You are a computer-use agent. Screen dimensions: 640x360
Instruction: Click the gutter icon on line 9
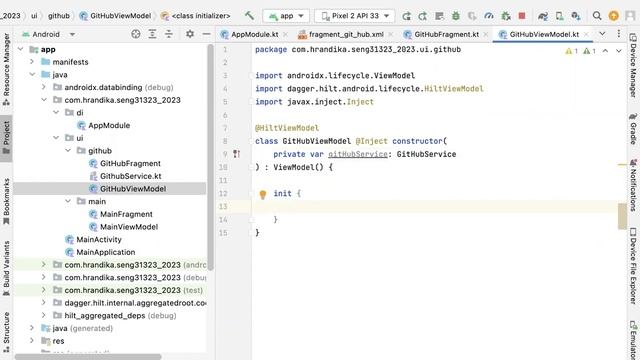point(236,154)
